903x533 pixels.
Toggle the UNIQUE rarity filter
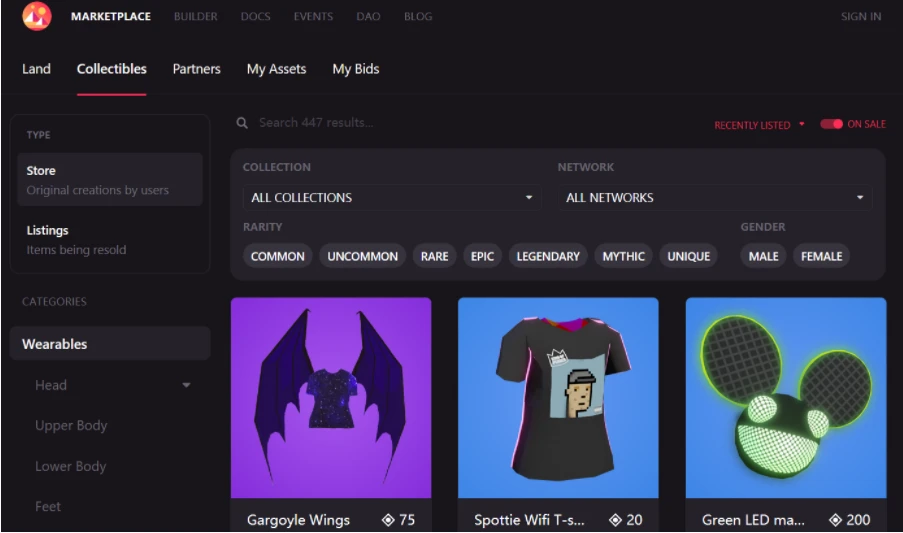coord(688,256)
